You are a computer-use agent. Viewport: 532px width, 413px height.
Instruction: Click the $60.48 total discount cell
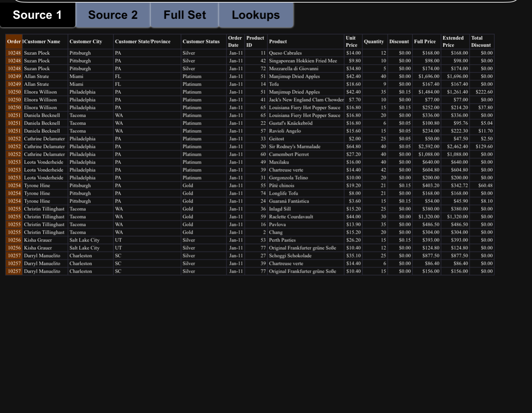coord(482,186)
